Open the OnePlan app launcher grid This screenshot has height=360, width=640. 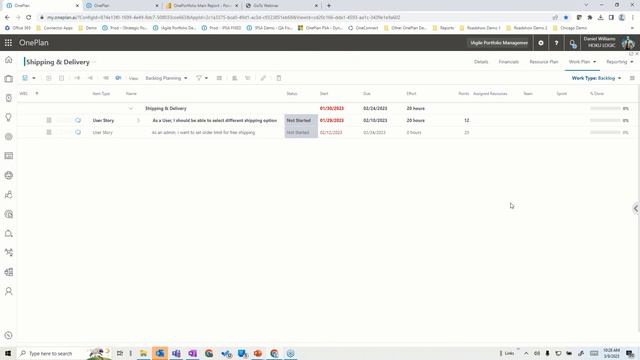pos(8,43)
